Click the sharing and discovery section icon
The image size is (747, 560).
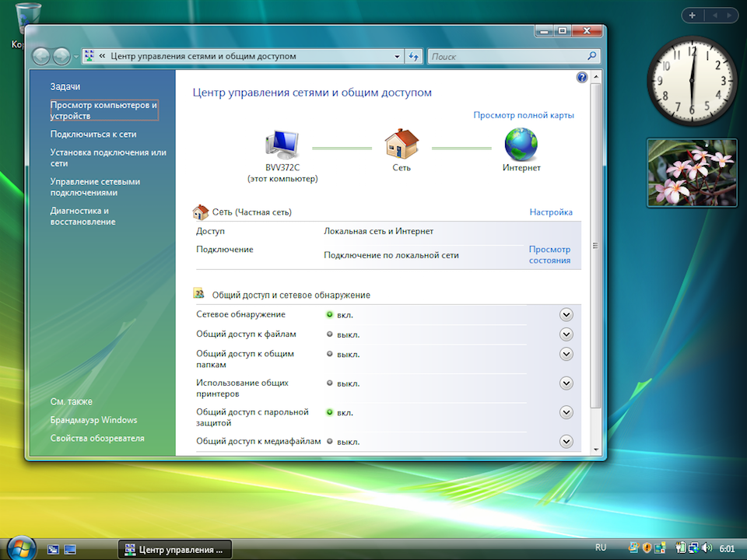(x=198, y=293)
